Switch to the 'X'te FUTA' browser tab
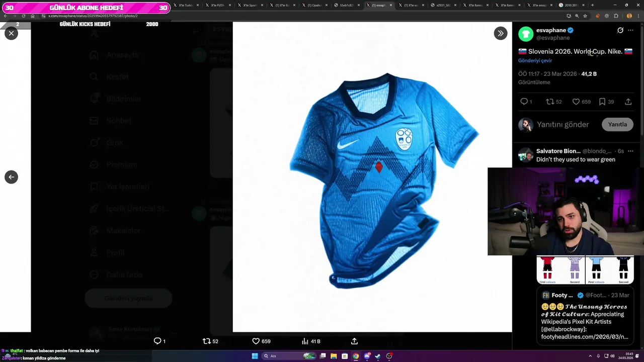 pos(217,5)
